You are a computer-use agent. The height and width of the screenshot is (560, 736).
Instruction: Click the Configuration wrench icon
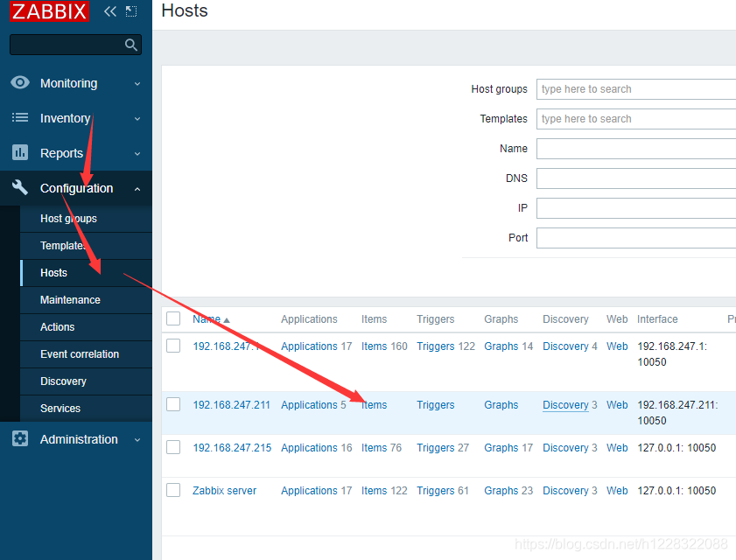click(x=20, y=187)
